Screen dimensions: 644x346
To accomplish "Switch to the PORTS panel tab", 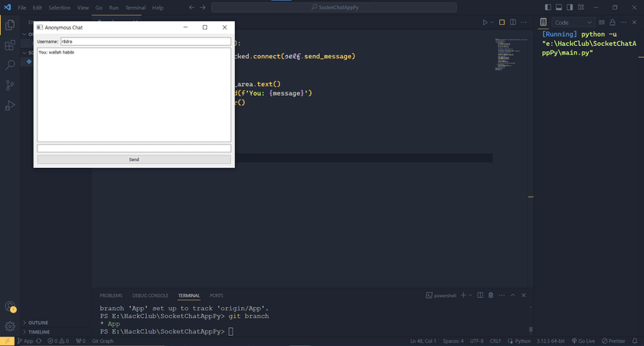I will (216, 295).
